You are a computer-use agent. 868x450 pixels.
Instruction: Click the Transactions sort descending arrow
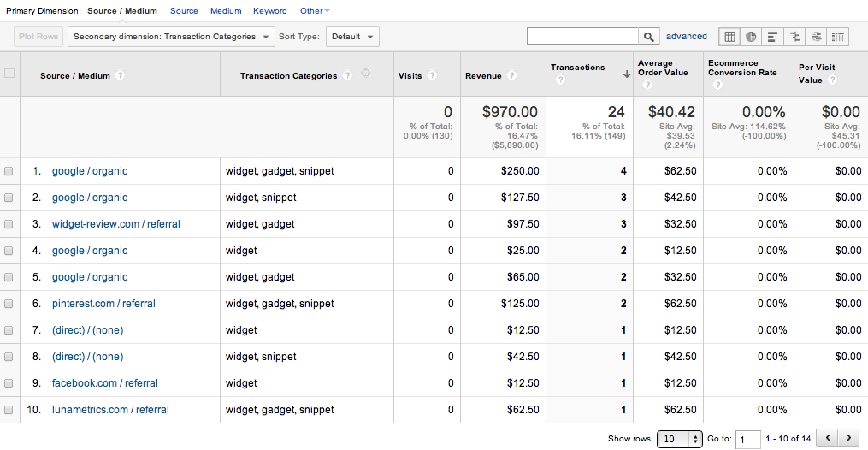tap(627, 74)
